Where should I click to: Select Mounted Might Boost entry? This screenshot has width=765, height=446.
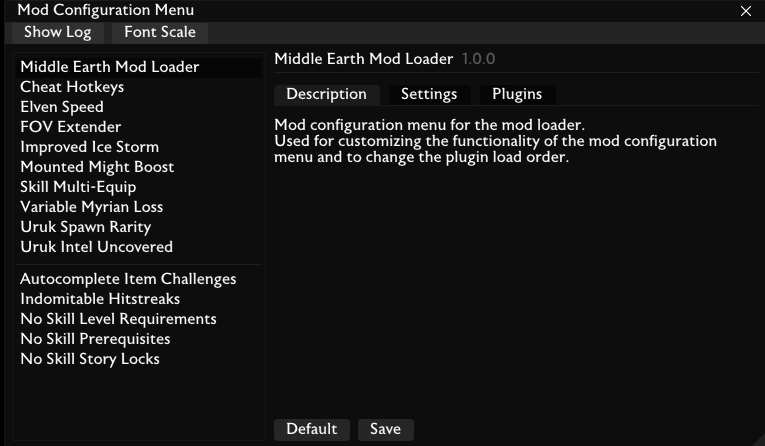(x=97, y=167)
